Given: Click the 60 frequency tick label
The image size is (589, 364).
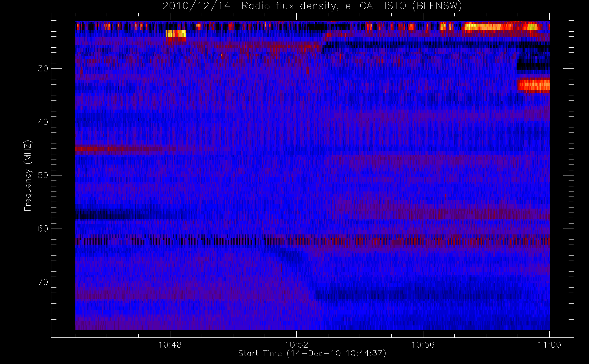Looking at the screenshot, I should (x=43, y=229).
